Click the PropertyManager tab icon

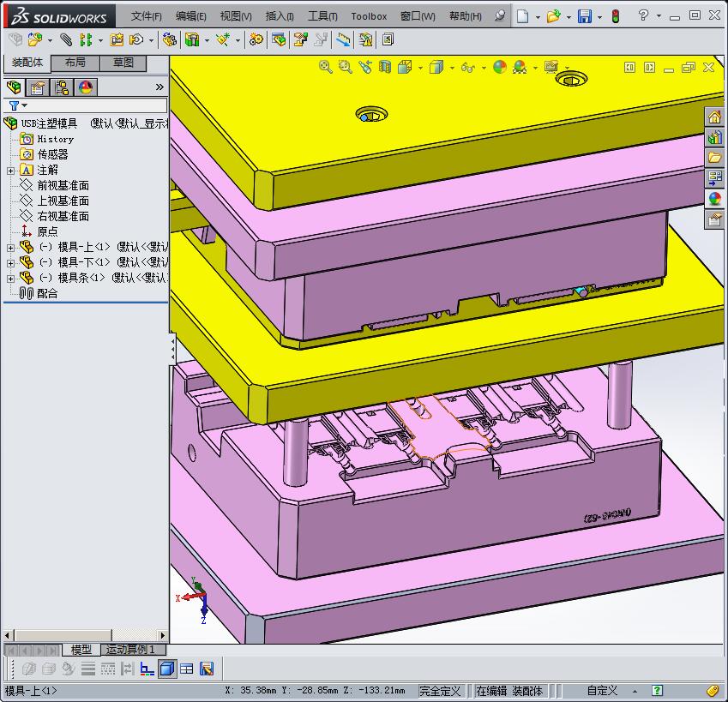pos(38,87)
